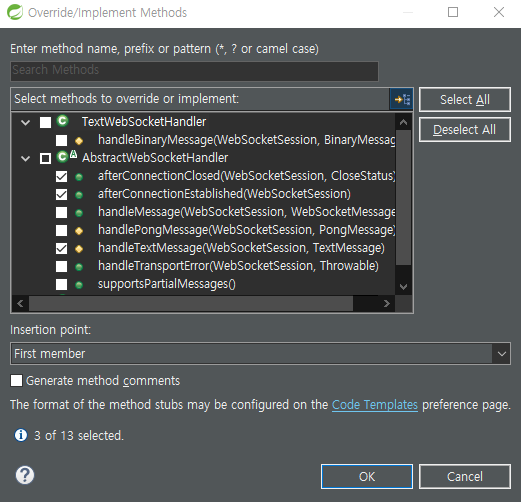The image size is (521, 502).
Task: Click the '3 of 13 selected.' status text
Action: pyautogui.click(x=79, y=435)
